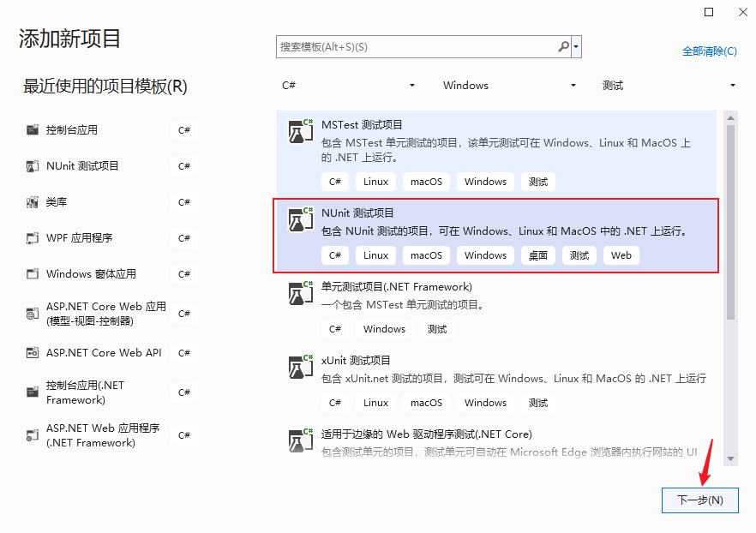Select WPF 应用程序 in recent templates
This screenshot has width=756, height=533.
pyautogui.click(x=80, y=238)
